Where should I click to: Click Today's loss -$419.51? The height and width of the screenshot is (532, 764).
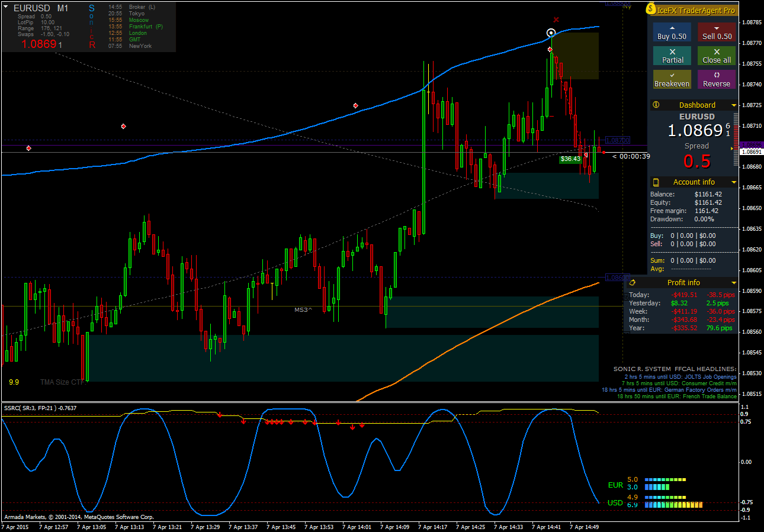[x=683, y=295]
